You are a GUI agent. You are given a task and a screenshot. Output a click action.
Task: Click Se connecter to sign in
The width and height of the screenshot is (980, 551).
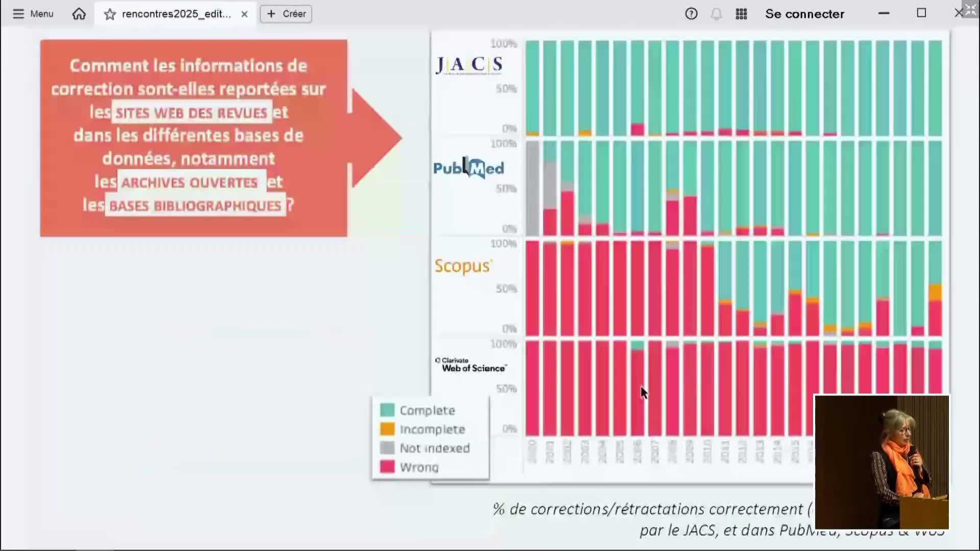804,14
